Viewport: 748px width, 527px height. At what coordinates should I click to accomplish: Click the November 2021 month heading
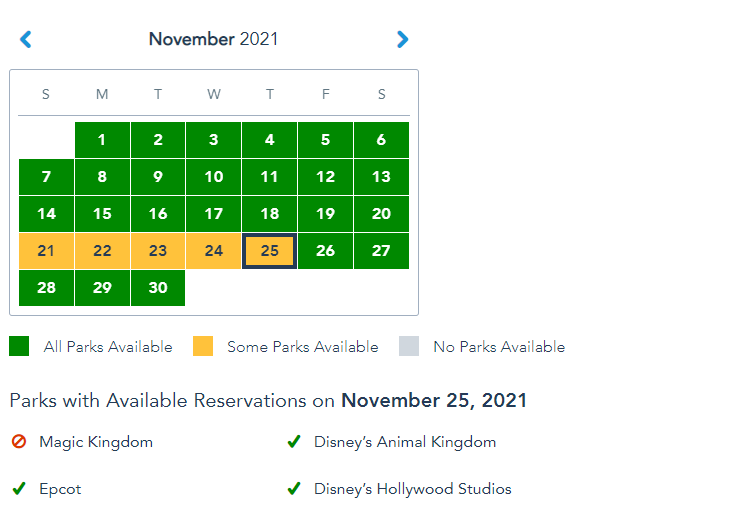point(213,40)
